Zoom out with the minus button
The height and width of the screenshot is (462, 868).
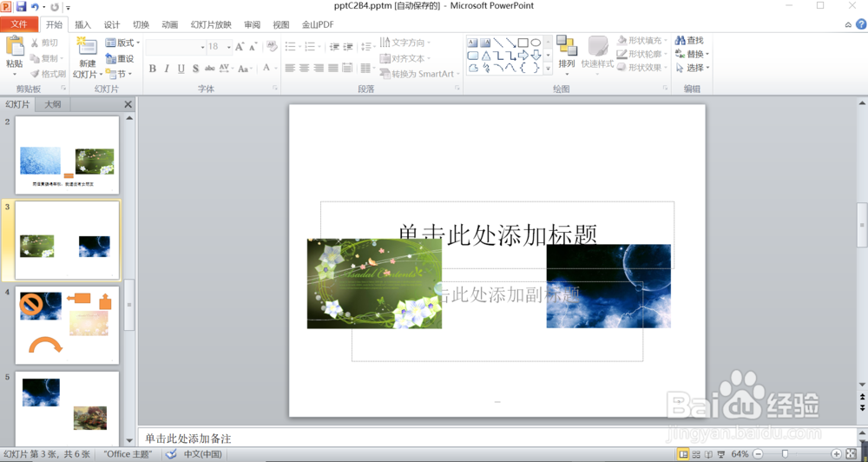tap(758, 454)
